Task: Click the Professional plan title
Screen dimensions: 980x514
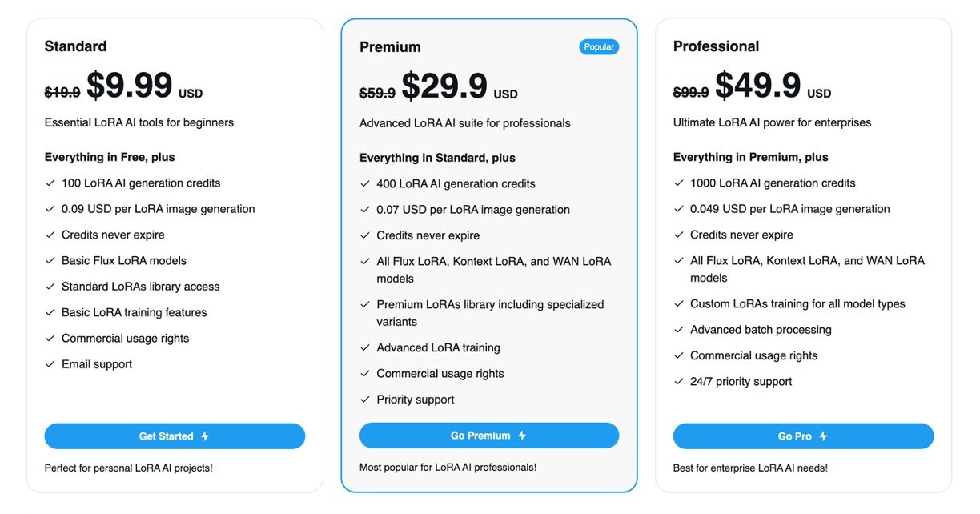Action: pos(716,46)
